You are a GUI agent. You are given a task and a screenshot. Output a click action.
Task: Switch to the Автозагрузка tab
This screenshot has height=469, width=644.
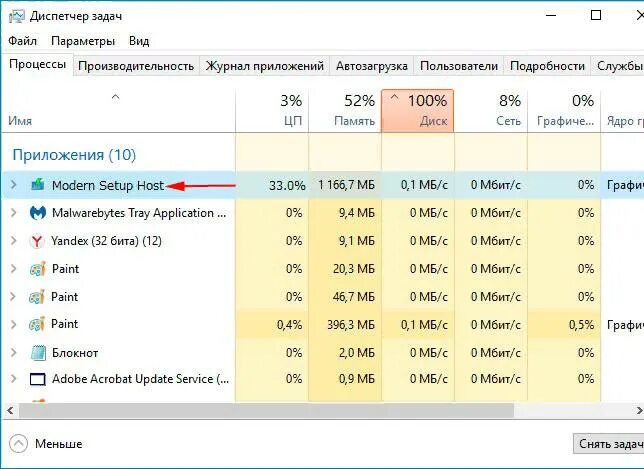click(372, 66)
